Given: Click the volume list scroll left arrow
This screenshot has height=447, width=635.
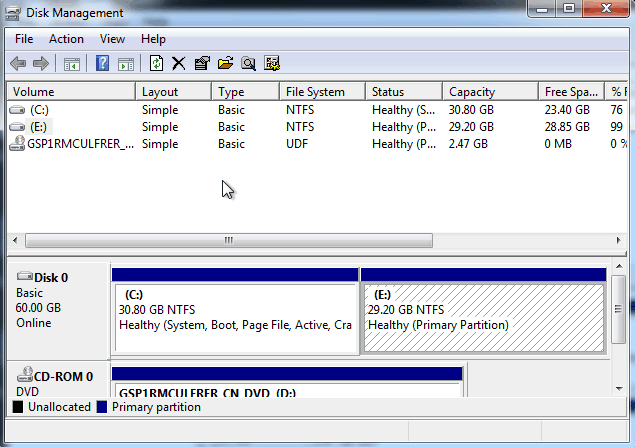Looking at the screenshot, I should pyautogui.click(x=15, y=241).
